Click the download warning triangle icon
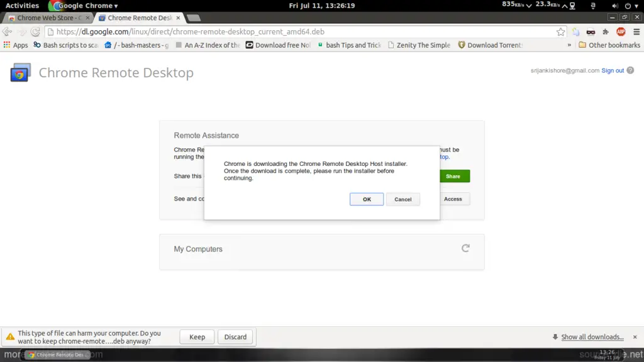 [10, 337]
